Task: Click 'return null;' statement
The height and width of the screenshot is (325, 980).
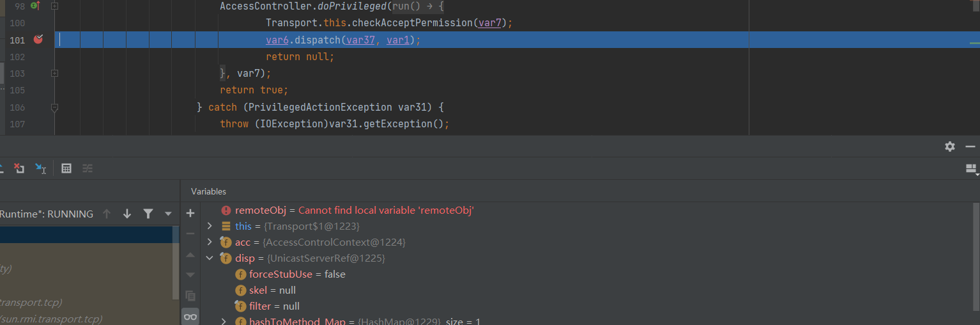Action: coord(300,56)
